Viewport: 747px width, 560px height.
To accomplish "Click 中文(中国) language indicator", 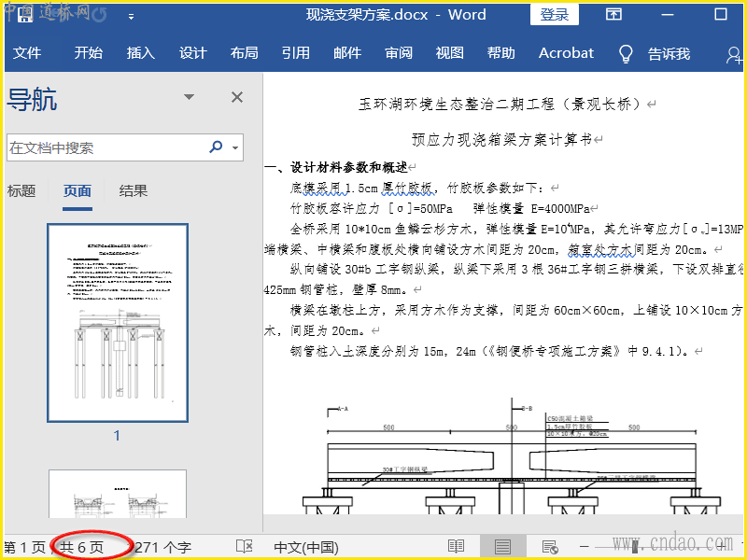I will 306,547.
